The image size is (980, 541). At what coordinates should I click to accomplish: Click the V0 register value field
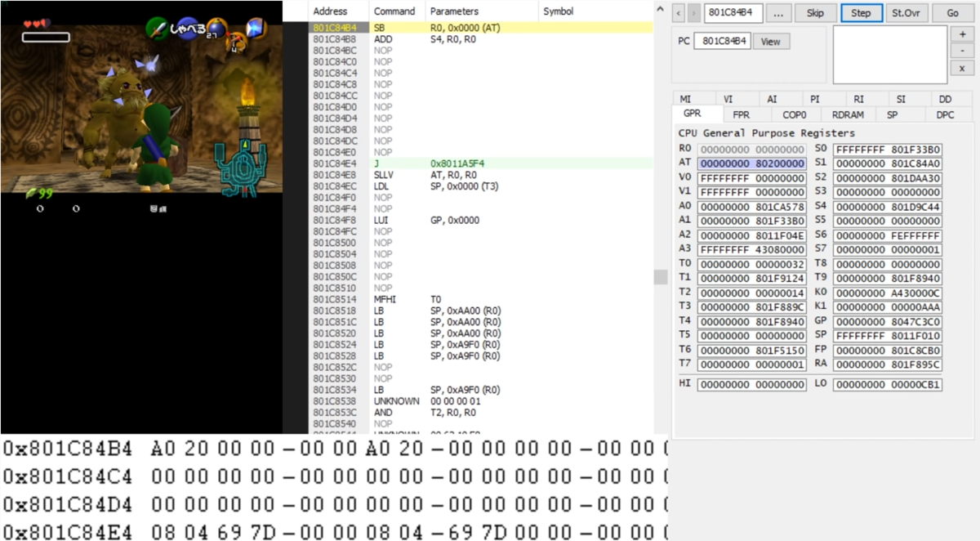pyautogui.click(x=752, y=178)
